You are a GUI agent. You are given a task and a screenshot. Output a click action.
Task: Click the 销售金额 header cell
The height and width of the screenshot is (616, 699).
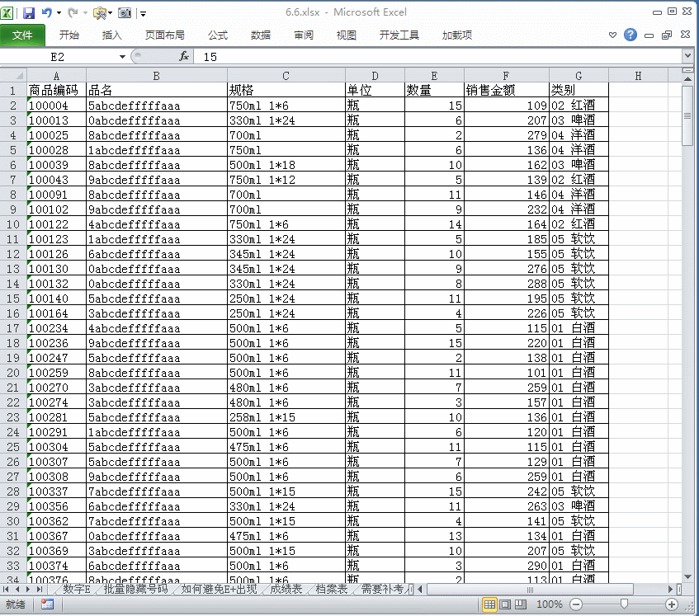[507, 91]
